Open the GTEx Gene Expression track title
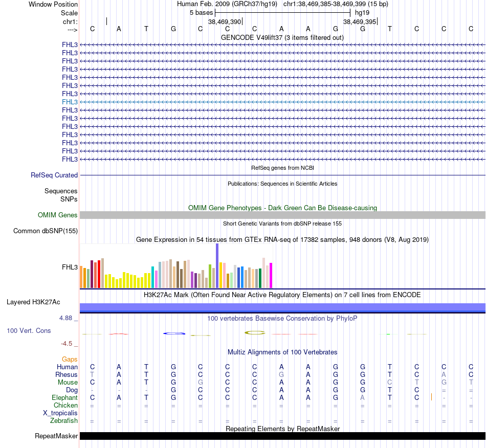The image size is (486, 448). (x=282, y=239)
